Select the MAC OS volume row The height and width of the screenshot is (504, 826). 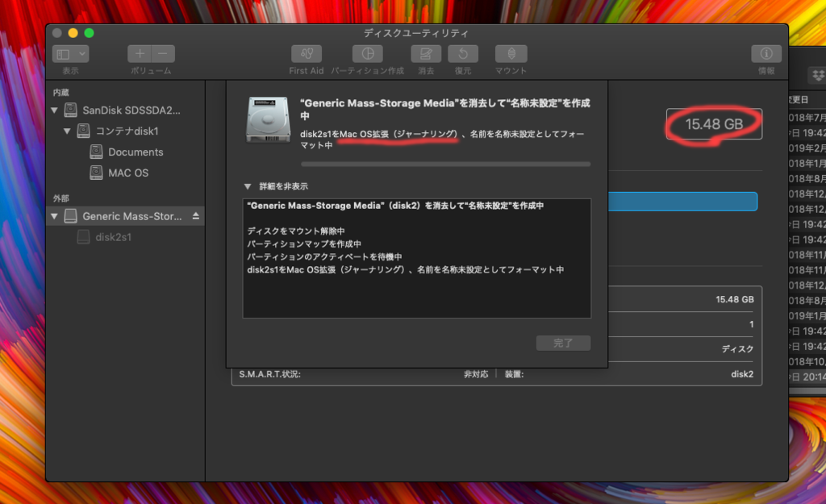(125, 173)
